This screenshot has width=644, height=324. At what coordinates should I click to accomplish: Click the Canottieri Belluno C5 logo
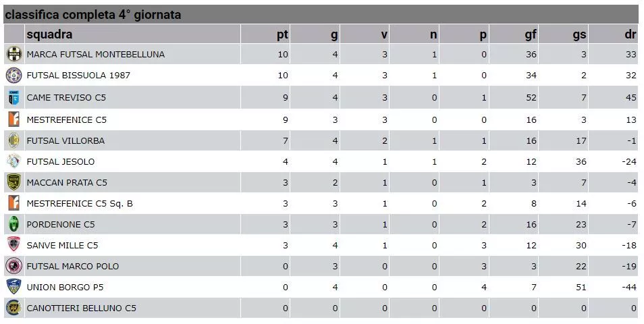(14, 308)
